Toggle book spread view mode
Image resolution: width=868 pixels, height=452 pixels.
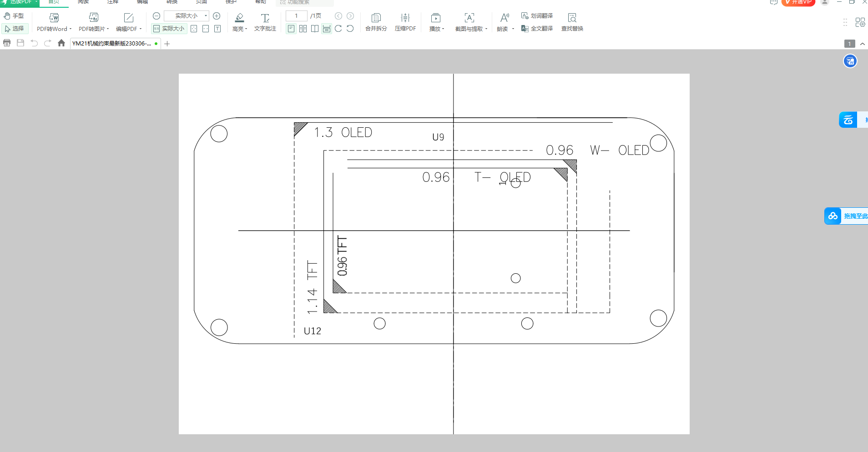[315, 29]
